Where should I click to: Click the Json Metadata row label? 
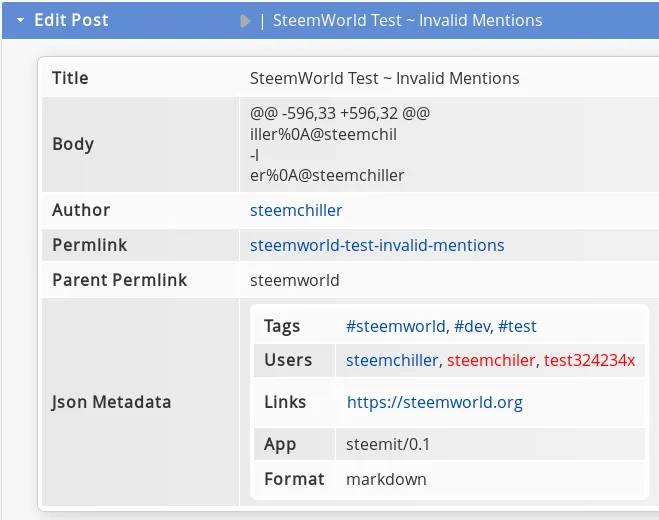coord(111,402)
